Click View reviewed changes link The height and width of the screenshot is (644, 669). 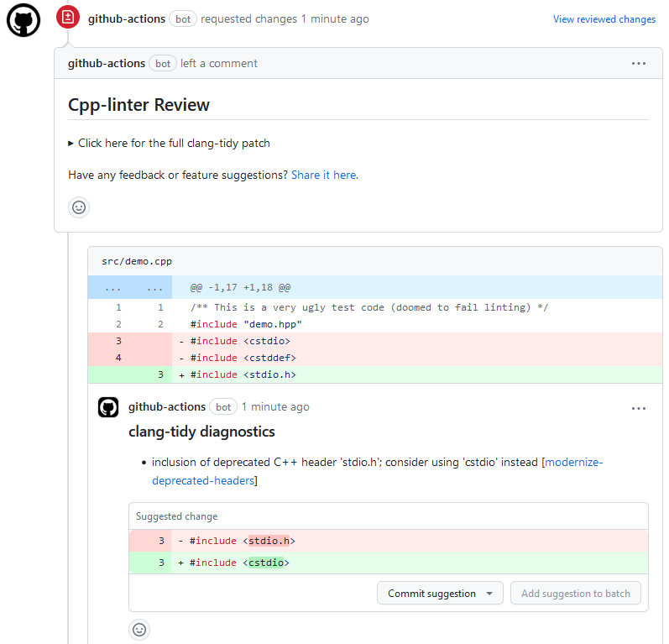pos(604,19)
